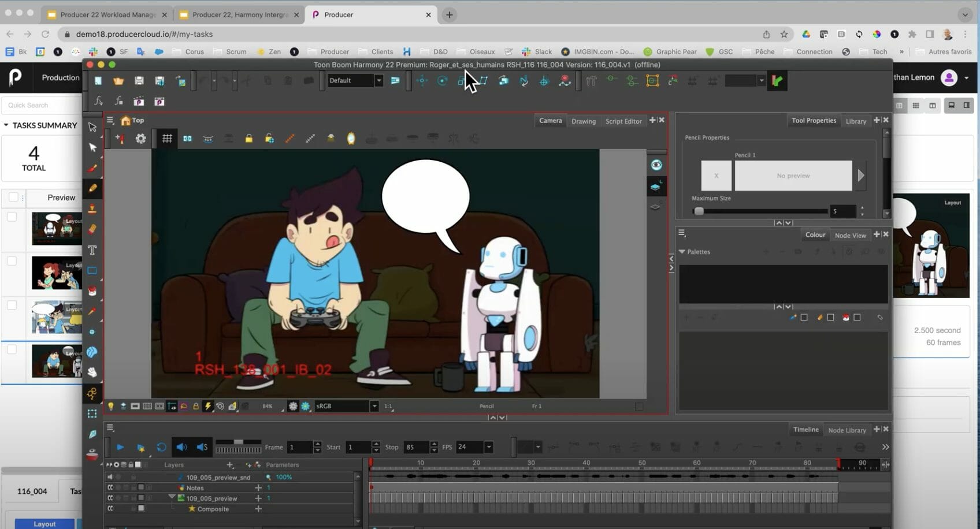
Task: Reload the browser page
Action: [x=45, y=34]
